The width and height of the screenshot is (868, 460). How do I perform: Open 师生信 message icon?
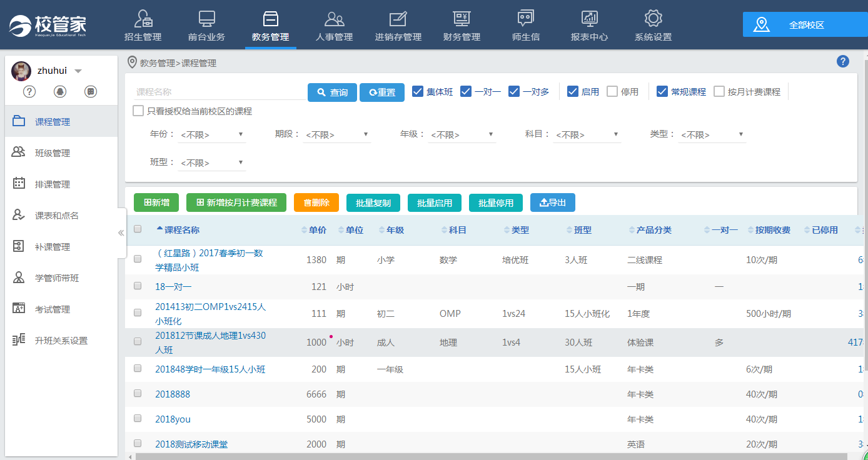525,19
